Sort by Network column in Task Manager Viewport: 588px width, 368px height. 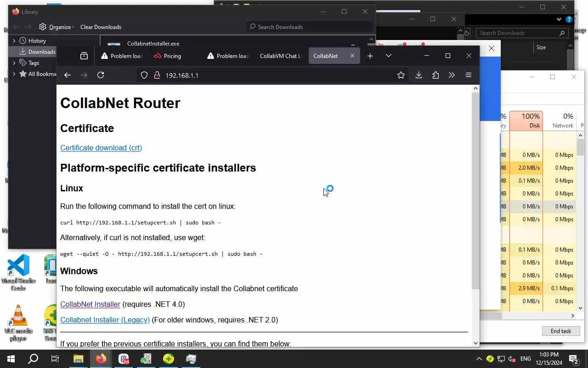[560, 121]
